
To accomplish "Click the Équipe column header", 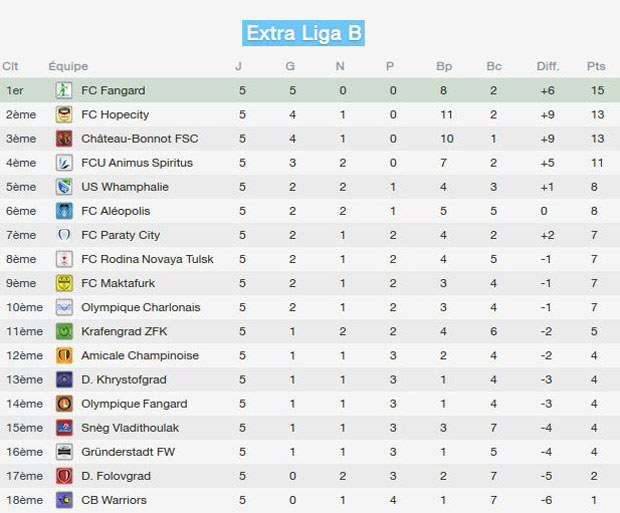I will pos(68,66).
